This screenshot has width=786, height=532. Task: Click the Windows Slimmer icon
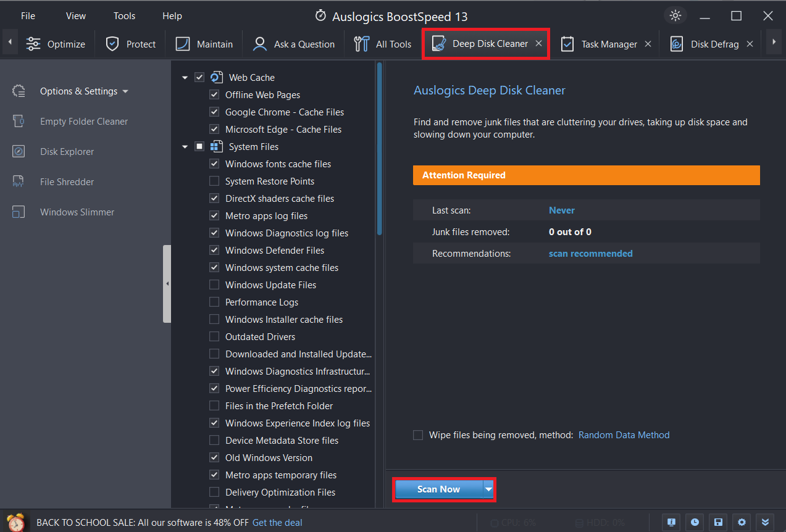click(19, 212)
